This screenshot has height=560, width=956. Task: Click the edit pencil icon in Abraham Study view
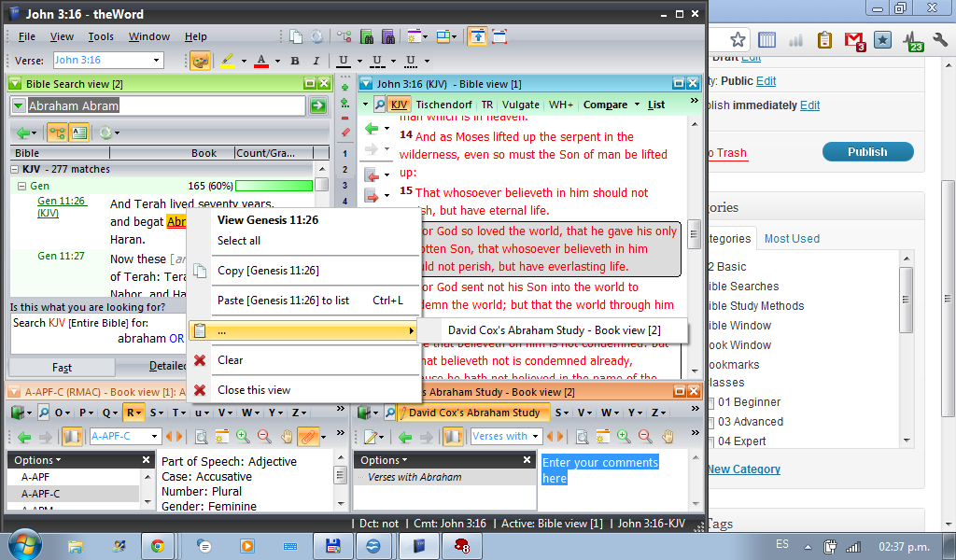pyautogui.click(x=370, y=436)
